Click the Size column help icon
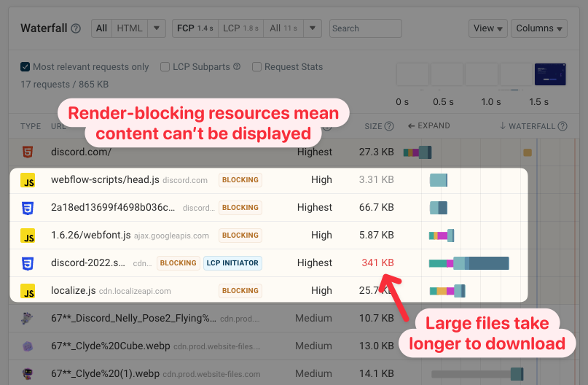588x385 pixels. (x=389, y=126)
